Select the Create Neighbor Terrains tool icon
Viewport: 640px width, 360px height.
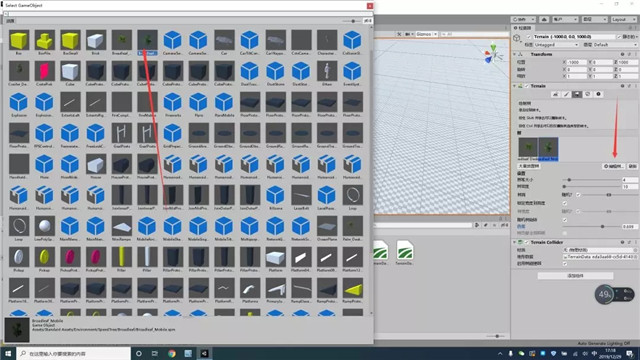pos(556,94)
